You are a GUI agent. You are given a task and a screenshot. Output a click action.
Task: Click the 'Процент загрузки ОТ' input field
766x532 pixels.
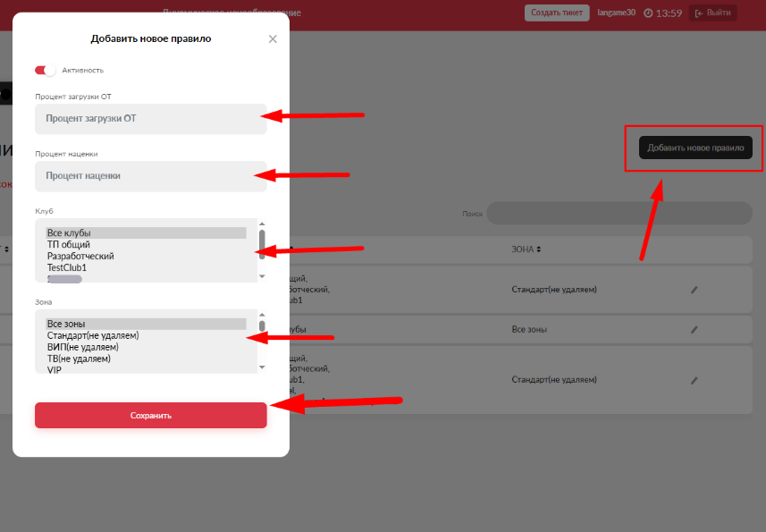point(150,118)
